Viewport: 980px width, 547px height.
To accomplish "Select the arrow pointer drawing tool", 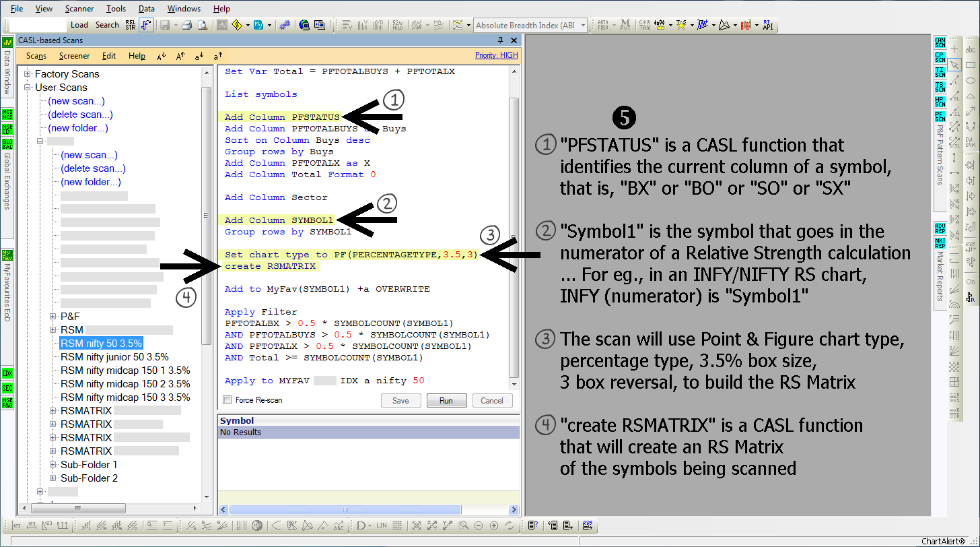I will click(954, 65).
